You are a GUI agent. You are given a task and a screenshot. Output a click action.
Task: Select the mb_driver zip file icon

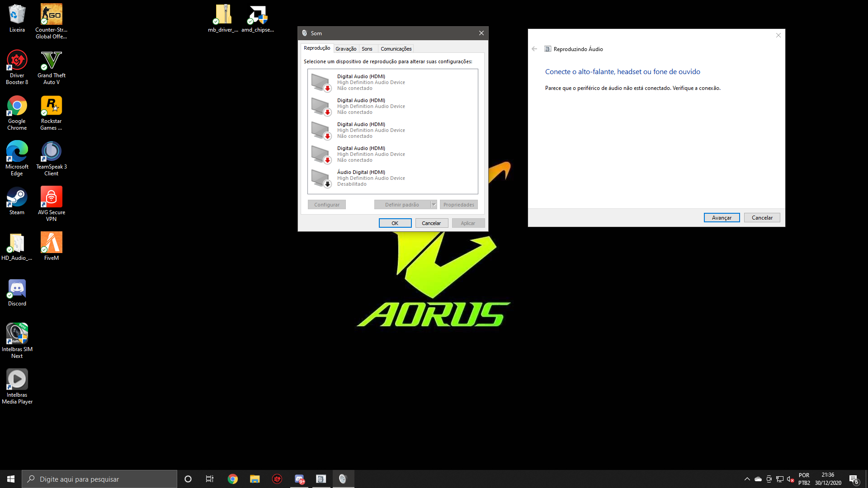click(223, 19)
